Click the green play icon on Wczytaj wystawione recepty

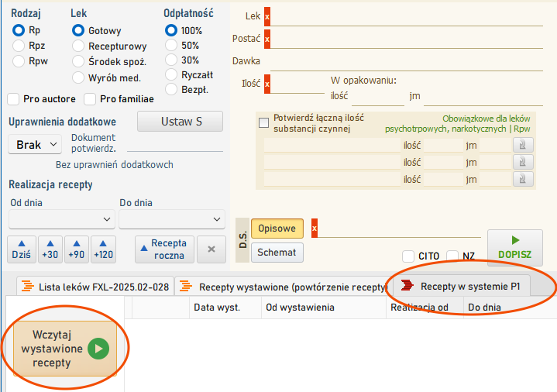click(98, 349)
